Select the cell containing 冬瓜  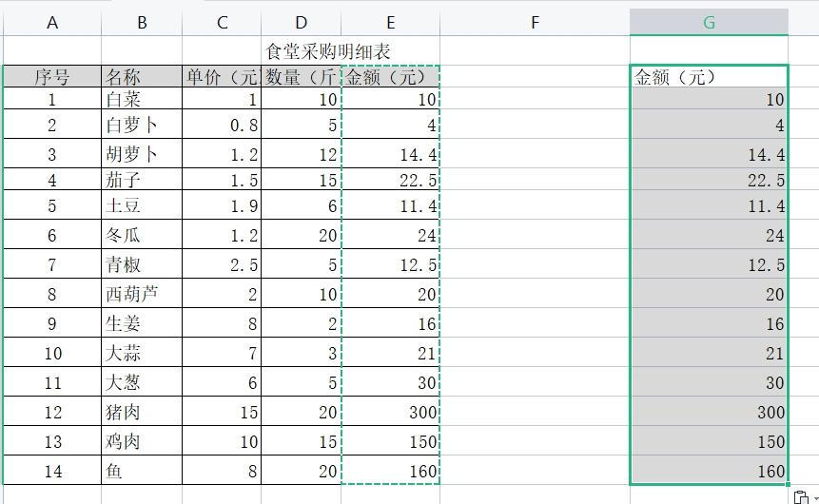coord(142,234)
